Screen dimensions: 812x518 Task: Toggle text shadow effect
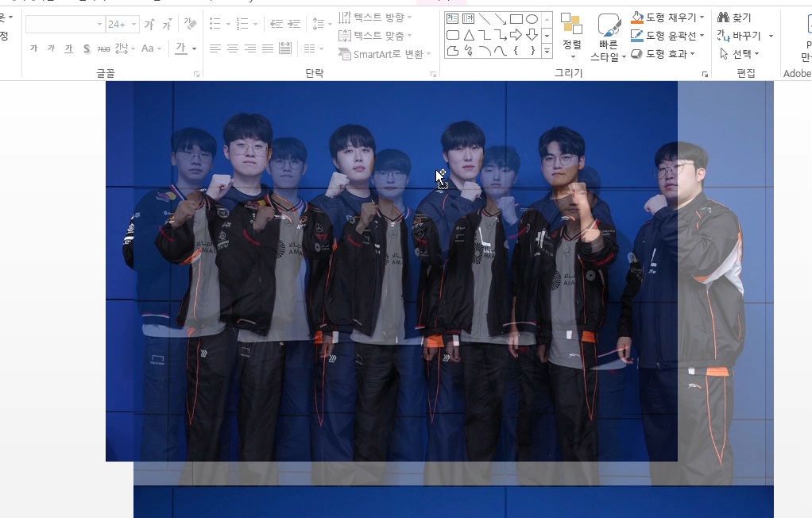coord(87,48)
